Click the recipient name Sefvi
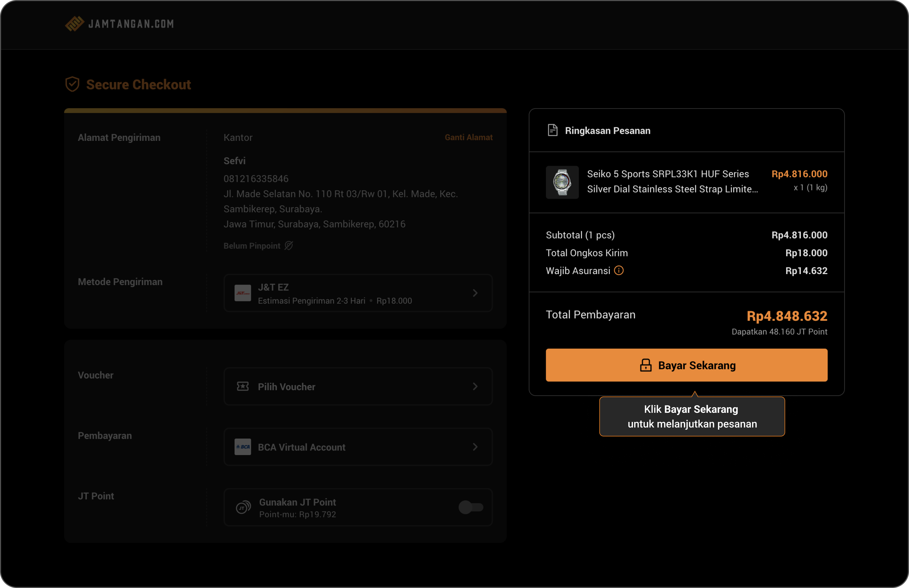 point(235,161)
